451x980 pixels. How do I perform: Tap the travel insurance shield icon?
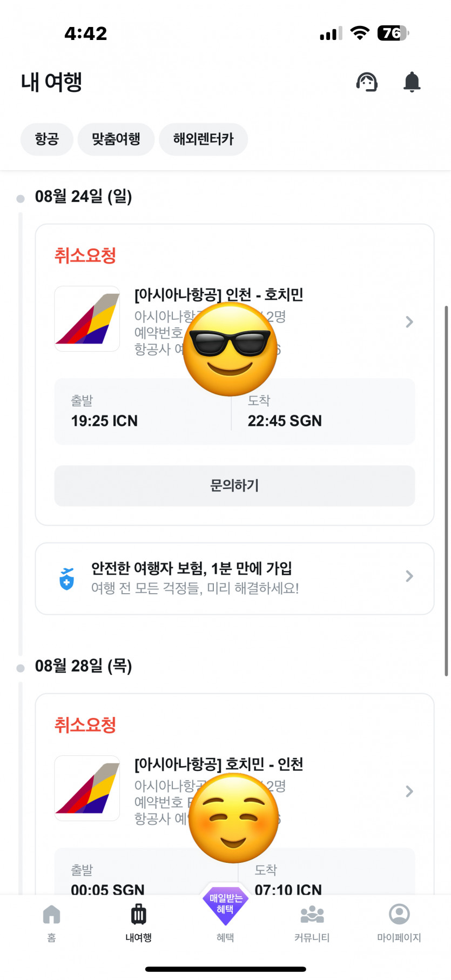click(66, 579)
